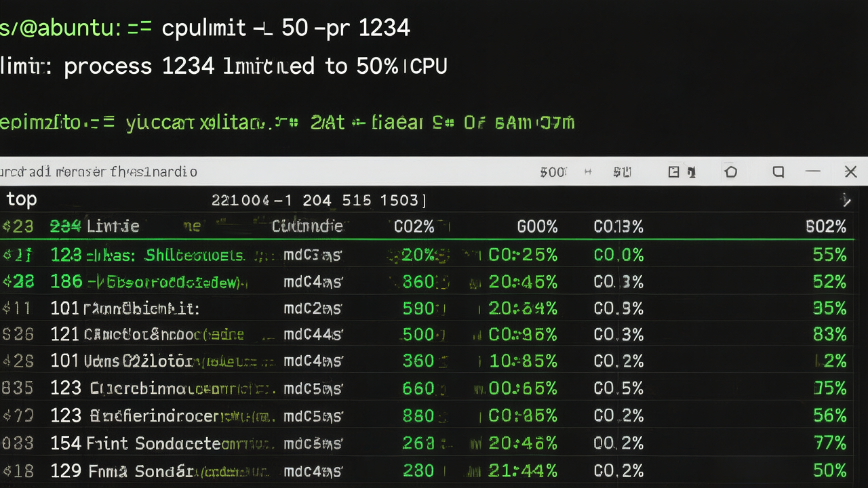Click the CO.0% memory cell

pos(618,255)
